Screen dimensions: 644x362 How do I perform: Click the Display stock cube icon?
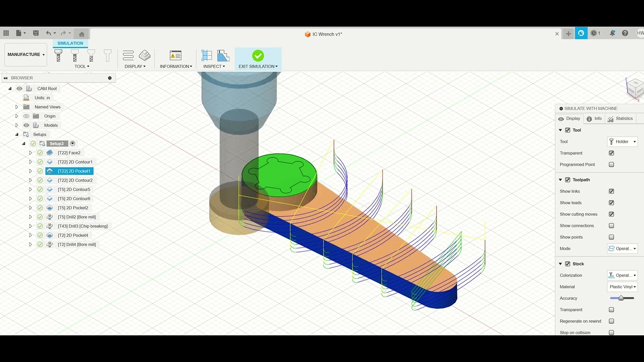[145, 55]
